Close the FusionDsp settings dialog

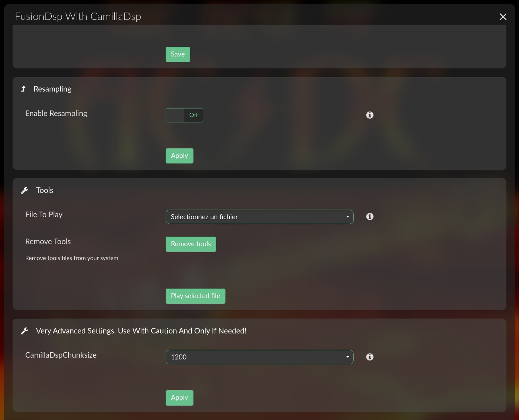(x=503, y=17)
